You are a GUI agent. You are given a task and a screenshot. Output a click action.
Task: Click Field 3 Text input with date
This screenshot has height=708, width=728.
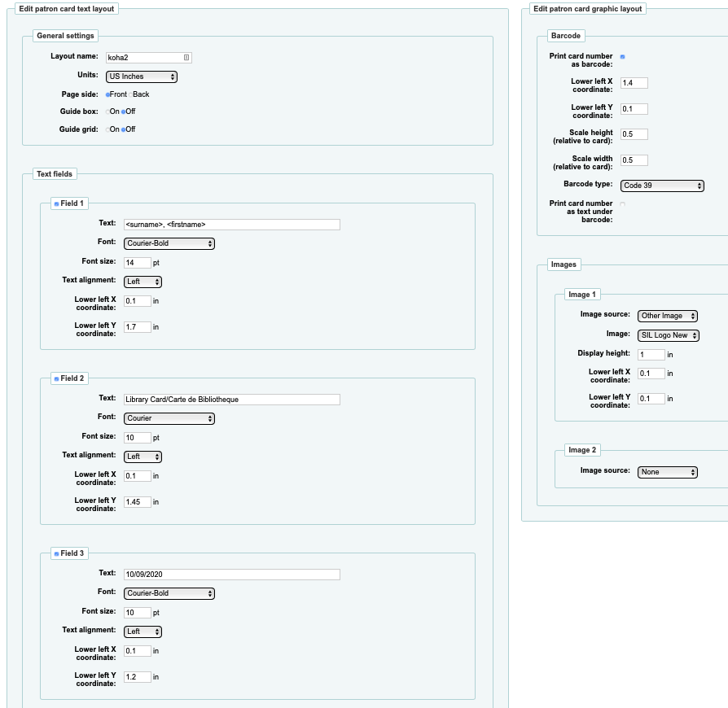[231, 575]
